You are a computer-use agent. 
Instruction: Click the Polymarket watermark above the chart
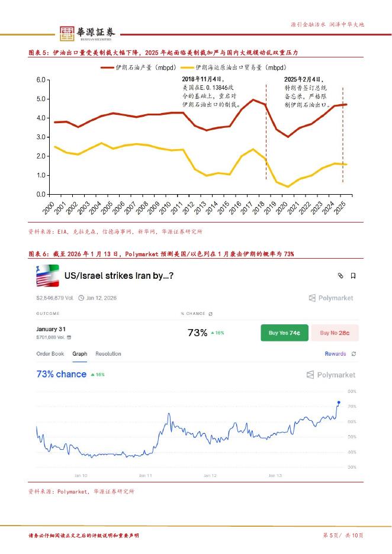(330, 375)
